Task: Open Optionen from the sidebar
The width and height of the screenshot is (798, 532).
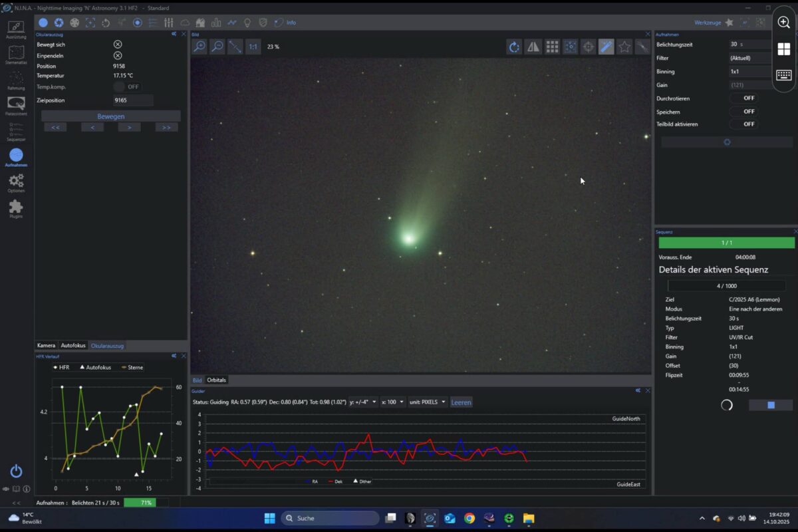Action: click(x=16, y=183)
